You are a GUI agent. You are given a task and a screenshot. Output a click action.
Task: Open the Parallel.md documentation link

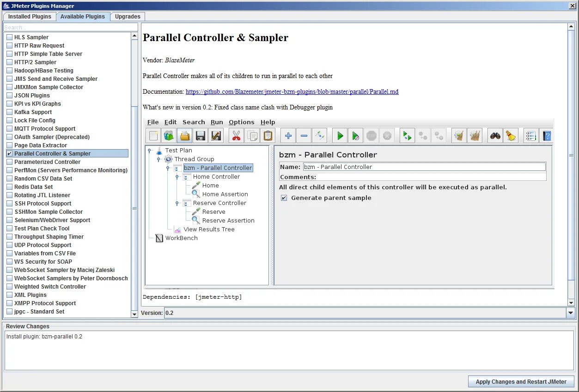[x=292, y=92]
